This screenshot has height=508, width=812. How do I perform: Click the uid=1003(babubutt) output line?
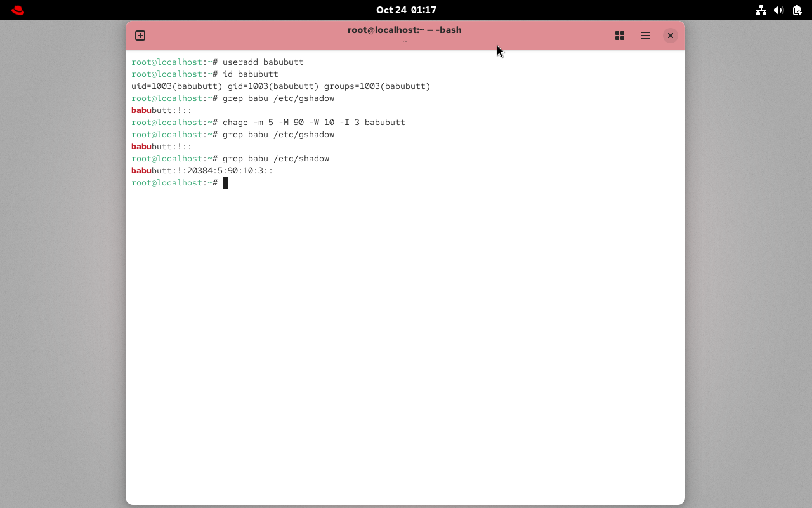(x=280, y=86)
